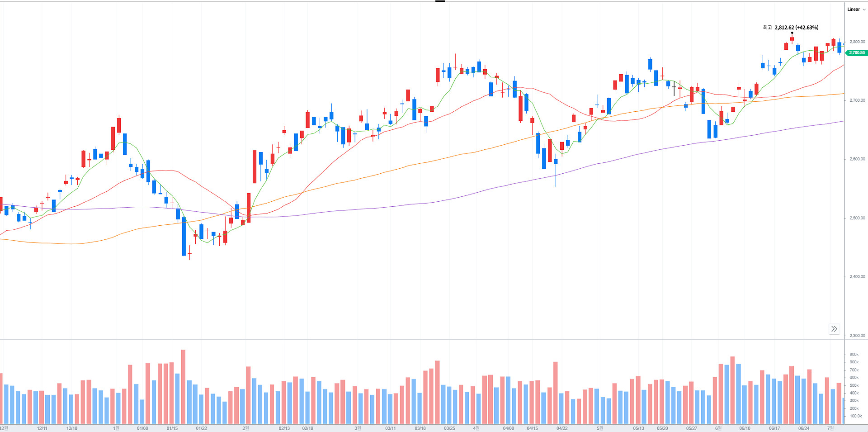Image resolution: width=868 pixels, height=432 pixels.
Task: Click the 2,800.00 price axis label
Action: point(857,42)
